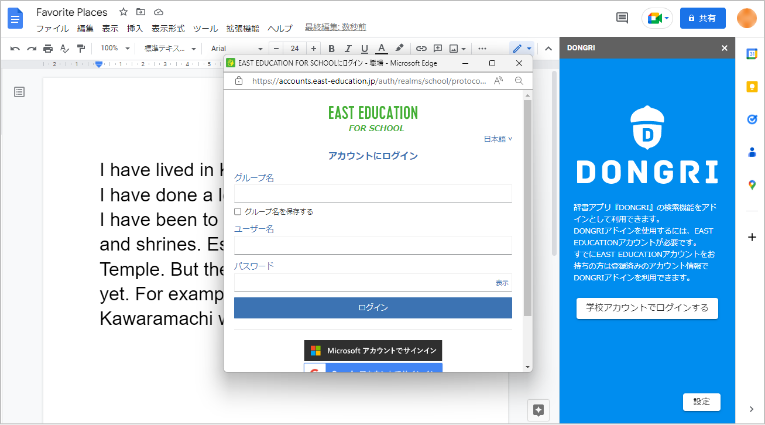Open the ヘルプ menu
Viewport: 765px width, 425px height.
pyautogui.click(x=280, y=28)
